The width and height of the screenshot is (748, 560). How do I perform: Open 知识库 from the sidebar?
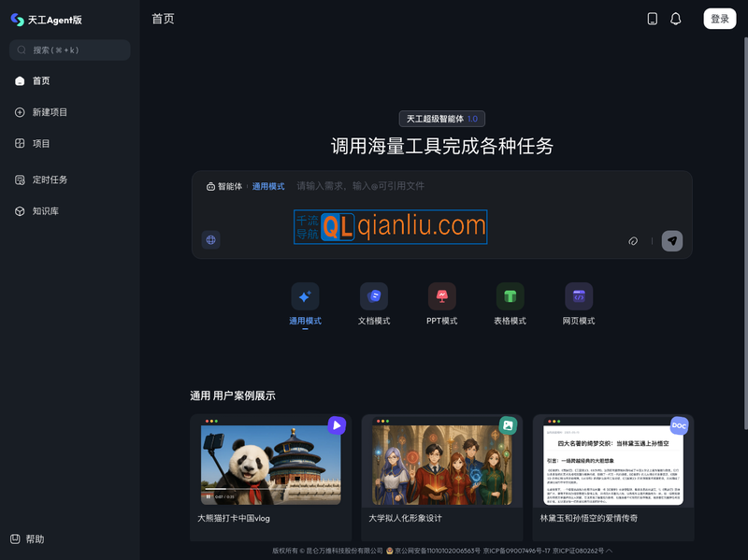42,210
